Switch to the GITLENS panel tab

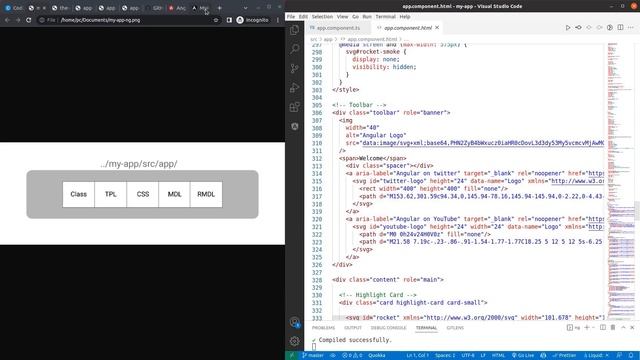pyautogui.click(x=455, y=328)
